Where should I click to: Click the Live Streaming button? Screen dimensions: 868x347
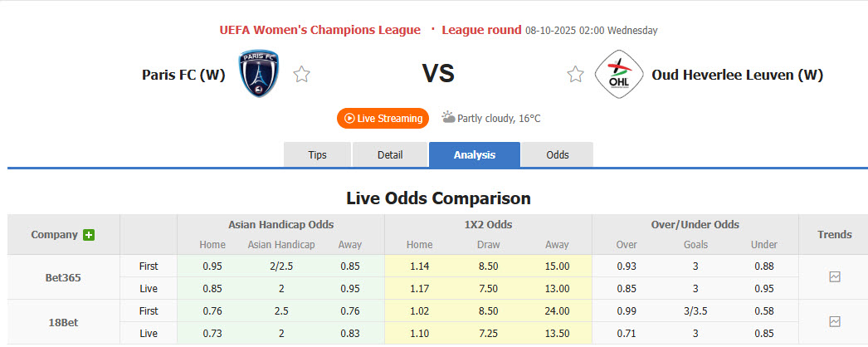383,119
